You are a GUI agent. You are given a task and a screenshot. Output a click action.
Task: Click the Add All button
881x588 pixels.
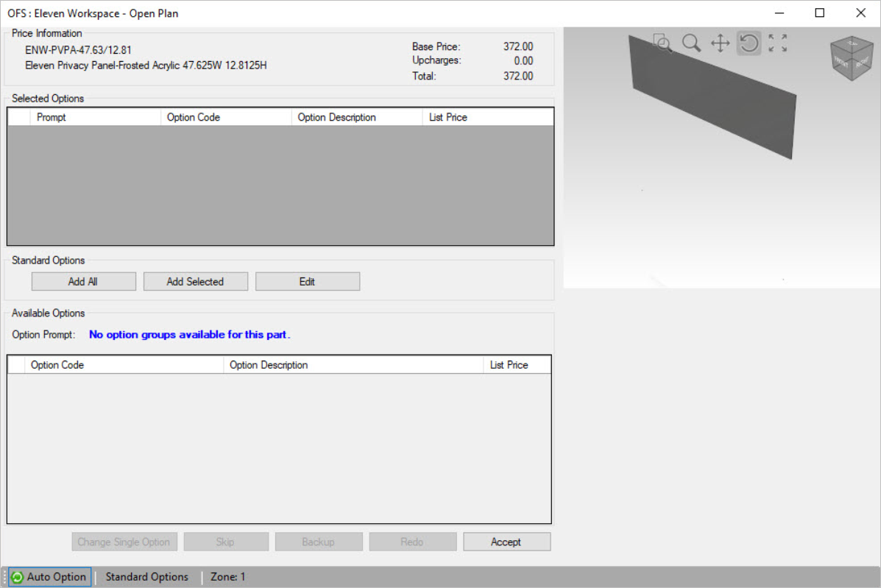pos(83,281)
